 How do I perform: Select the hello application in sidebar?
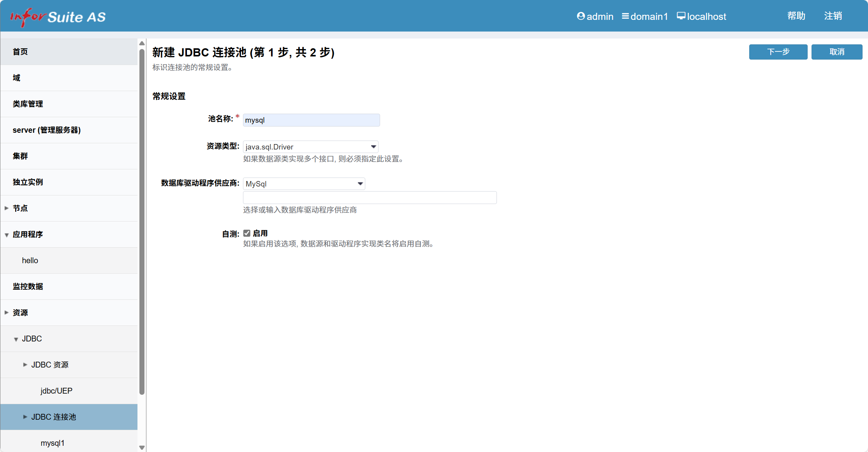coord(30,260)
